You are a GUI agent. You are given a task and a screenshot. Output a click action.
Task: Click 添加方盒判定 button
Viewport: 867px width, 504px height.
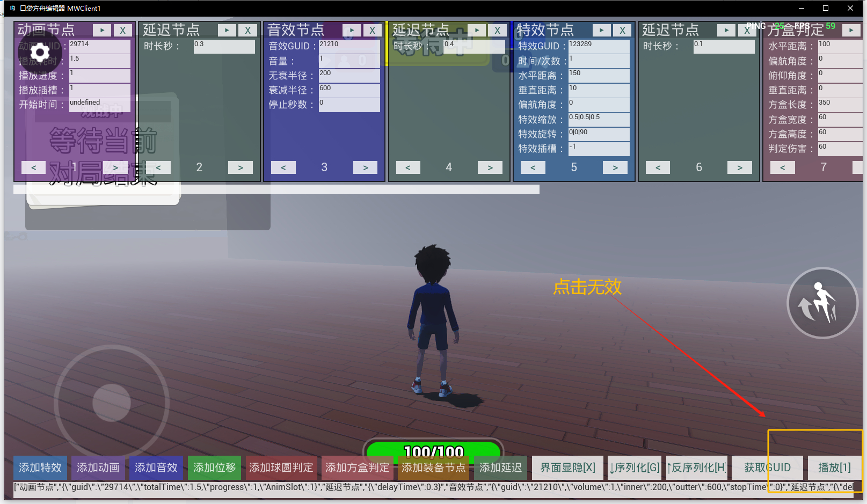358,468
